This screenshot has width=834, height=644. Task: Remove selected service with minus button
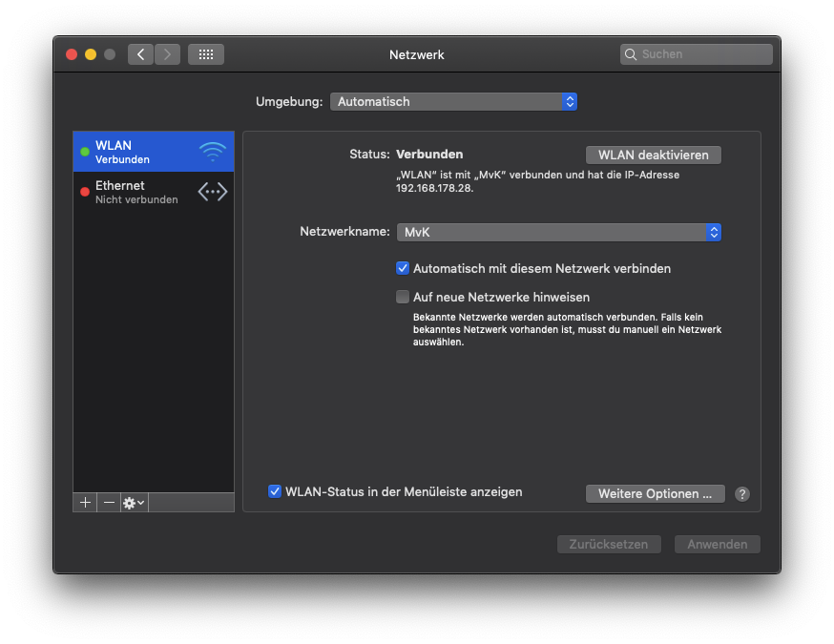pos(109,502)
